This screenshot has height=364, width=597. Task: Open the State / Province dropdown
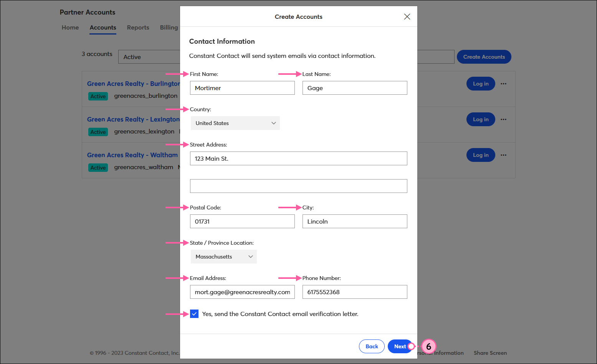pyautogui.click(x=223, y=257)
